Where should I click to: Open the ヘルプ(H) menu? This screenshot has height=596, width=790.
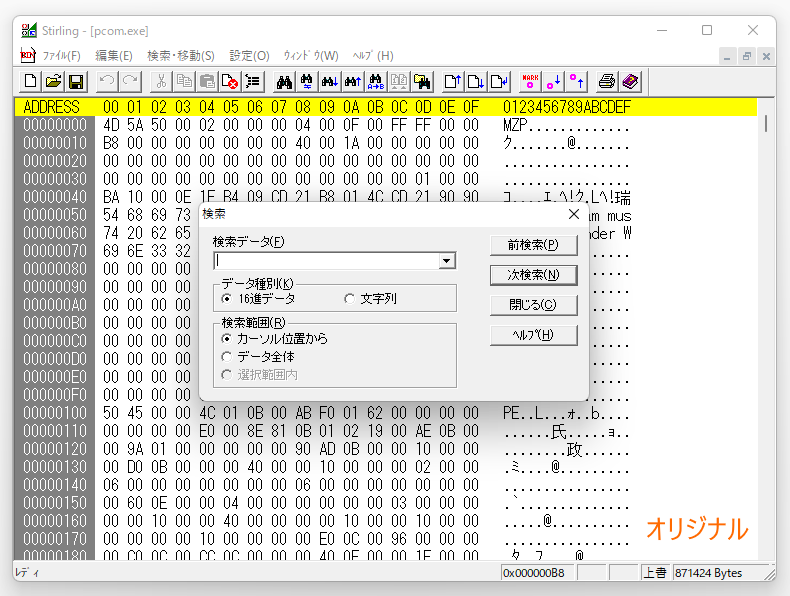point(373,55)
